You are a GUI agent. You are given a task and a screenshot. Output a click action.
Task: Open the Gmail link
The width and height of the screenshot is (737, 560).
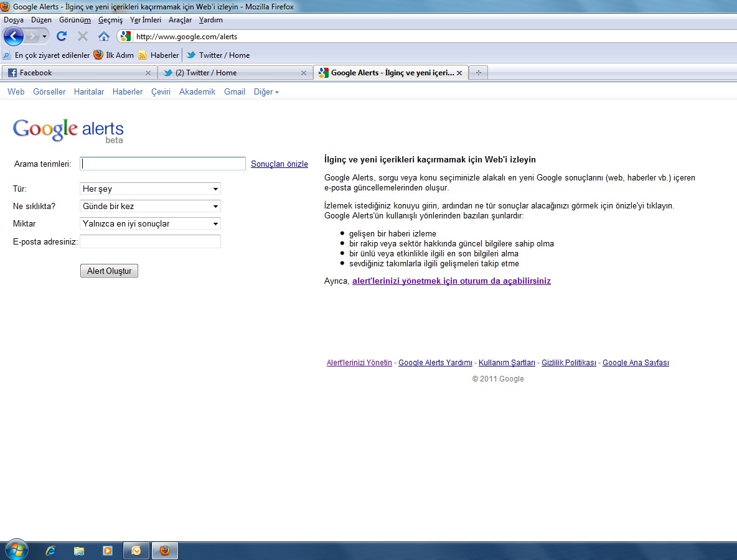click(235, 91)
